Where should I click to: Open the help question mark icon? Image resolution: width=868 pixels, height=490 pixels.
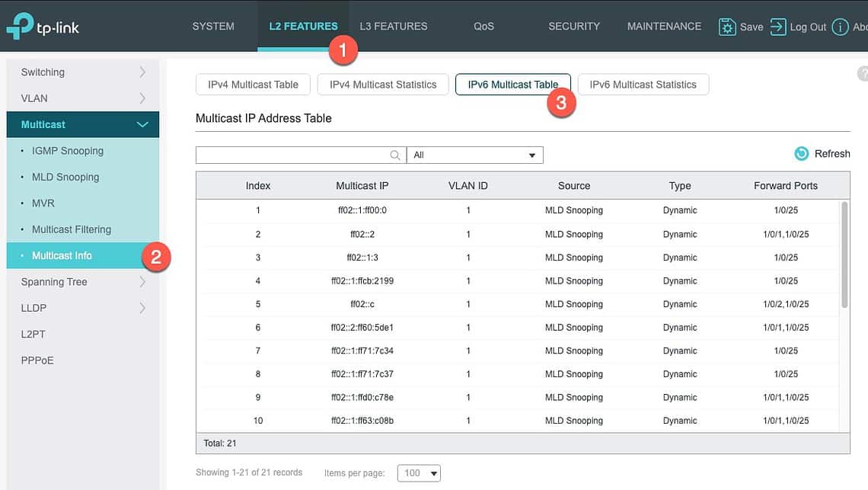point(862,74)
